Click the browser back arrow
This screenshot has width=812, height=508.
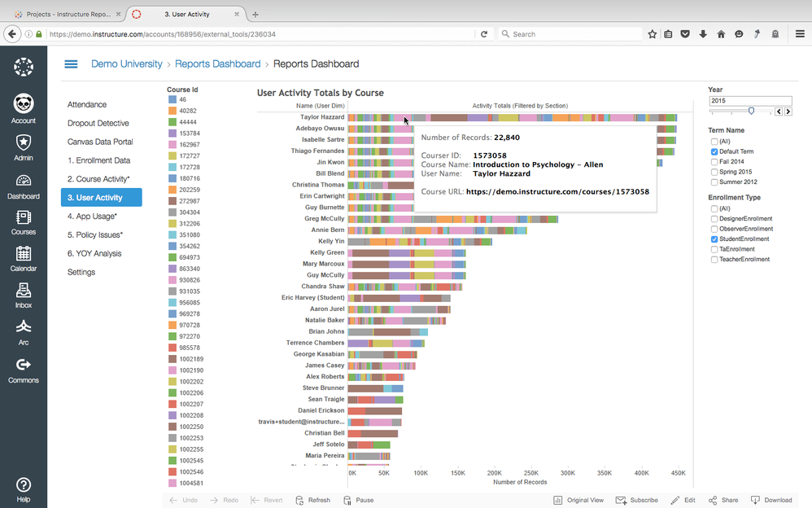tap(12, 33)
